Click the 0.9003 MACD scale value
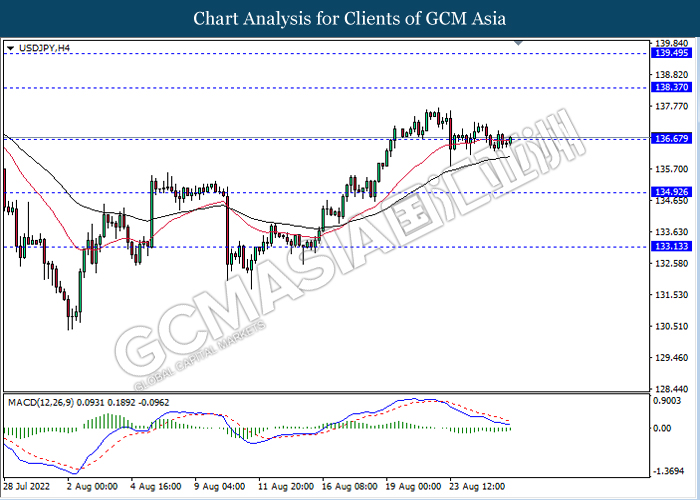 coord(669,401)
